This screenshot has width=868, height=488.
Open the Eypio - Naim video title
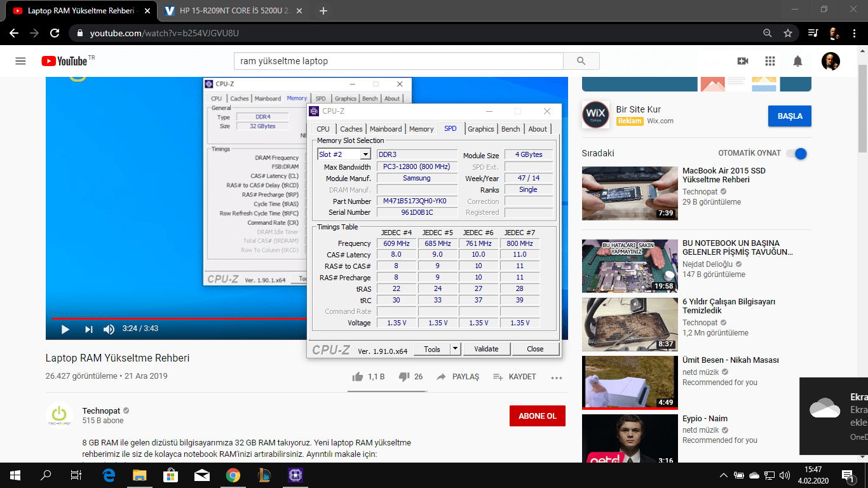point(705,419)
